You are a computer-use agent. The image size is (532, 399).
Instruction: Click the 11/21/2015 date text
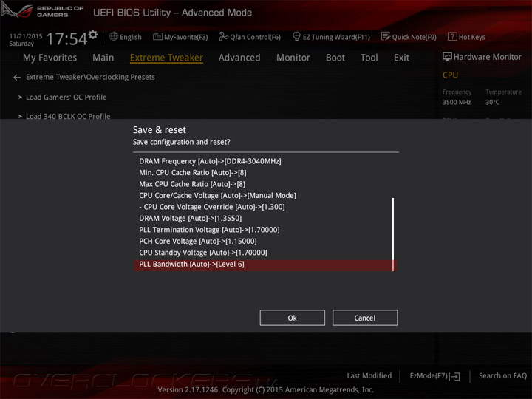point(26,36)
